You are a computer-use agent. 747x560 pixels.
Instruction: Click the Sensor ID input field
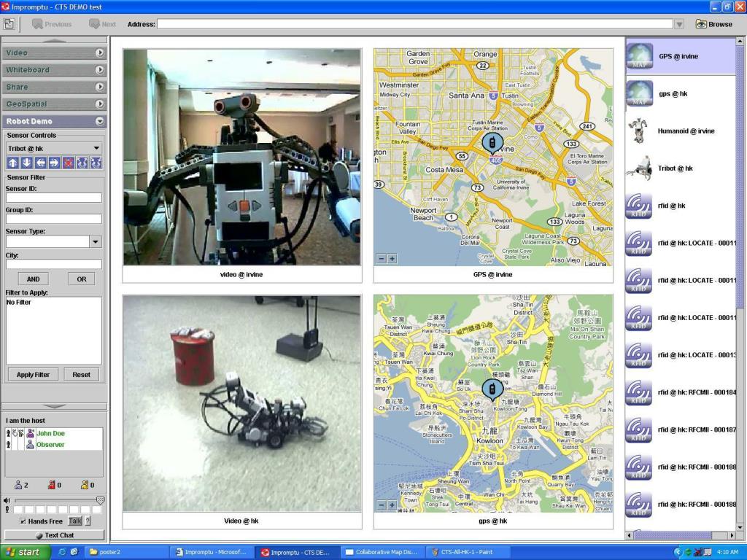click(x=54, y=198)
